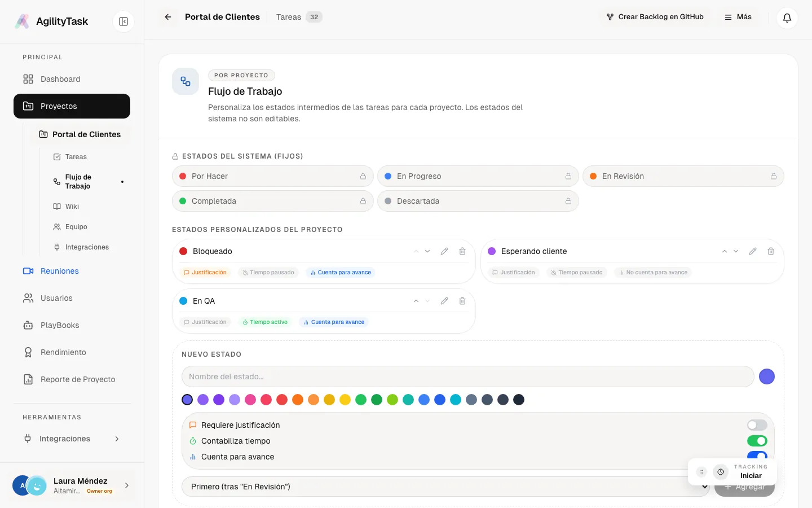Toggle No cuenta para avance tag

pyautogui.click(x=653, y=272)
